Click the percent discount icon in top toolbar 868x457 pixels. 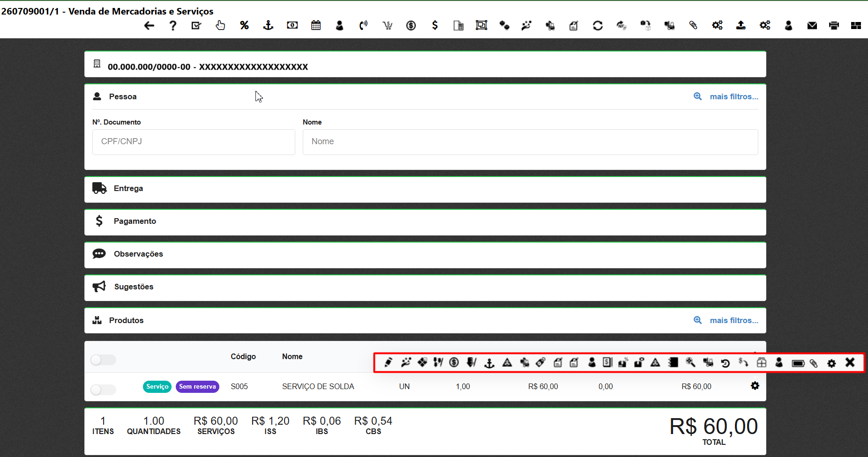(244, 25)
